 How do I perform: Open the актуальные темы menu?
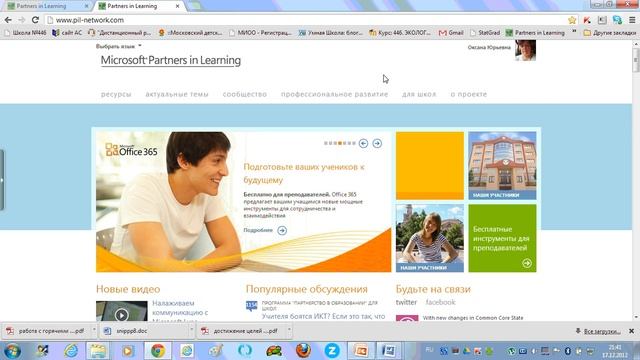(x=177, y=94)
